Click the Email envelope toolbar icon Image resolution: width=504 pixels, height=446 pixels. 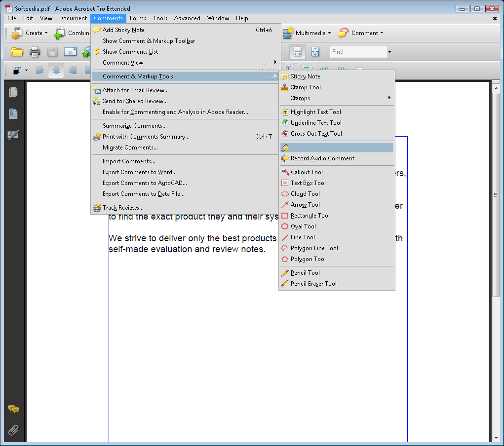pyautogui.click(x=70, y=52)
